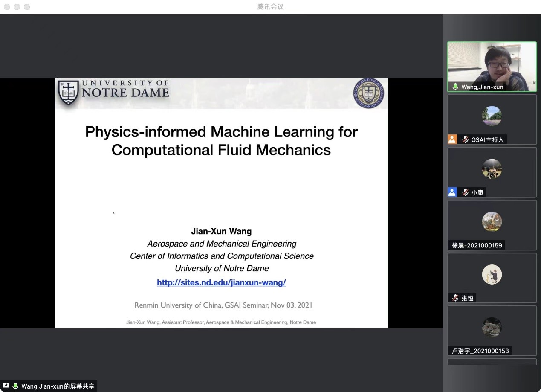Select the 卢浩宇_2021000153 participant tile

pyautogui.click(x=492, y=331)
